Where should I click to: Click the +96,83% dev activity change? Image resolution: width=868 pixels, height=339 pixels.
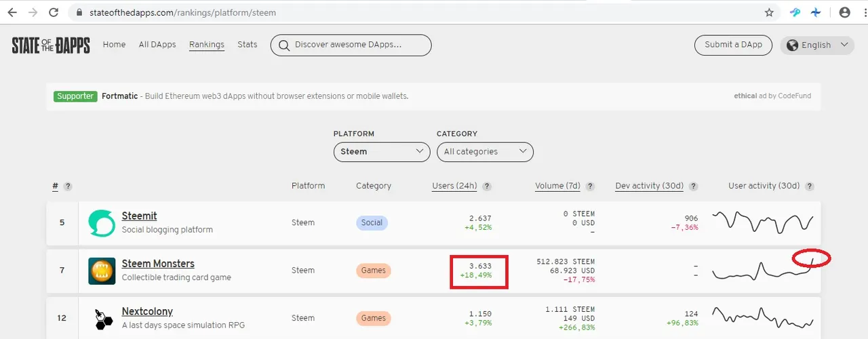tap(682, 323)
